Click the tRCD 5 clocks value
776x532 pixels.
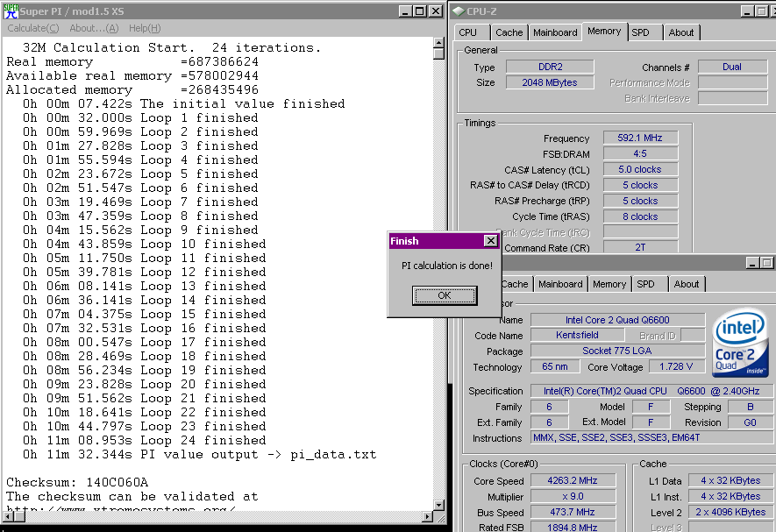pos(640,185)
